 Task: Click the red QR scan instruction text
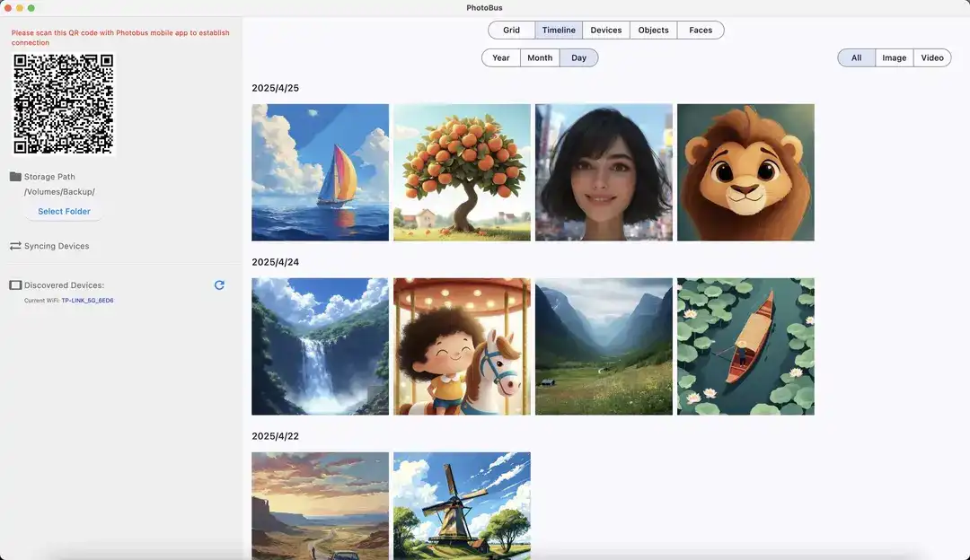(x=120, y=38)
